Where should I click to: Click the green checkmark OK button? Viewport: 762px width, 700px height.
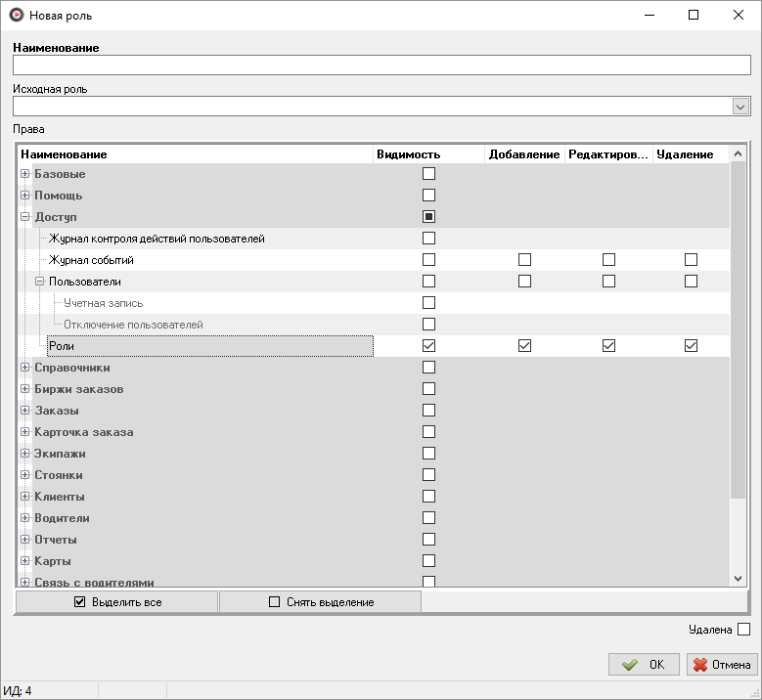(x=643, y=665)
